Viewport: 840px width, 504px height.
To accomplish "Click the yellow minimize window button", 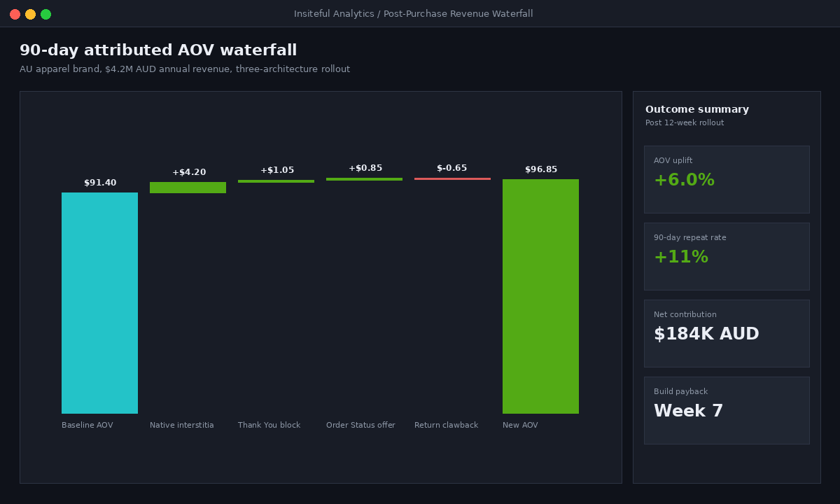I will pos(30,14).
